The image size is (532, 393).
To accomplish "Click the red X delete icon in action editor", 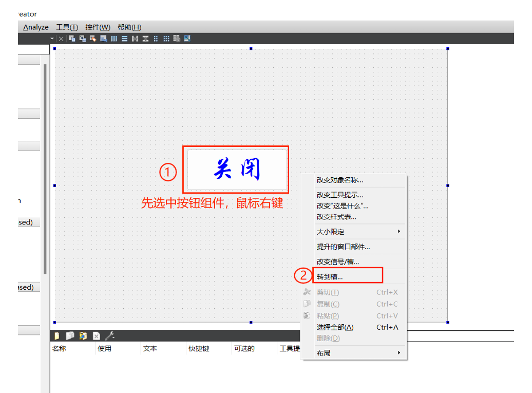I will point(96,335).
